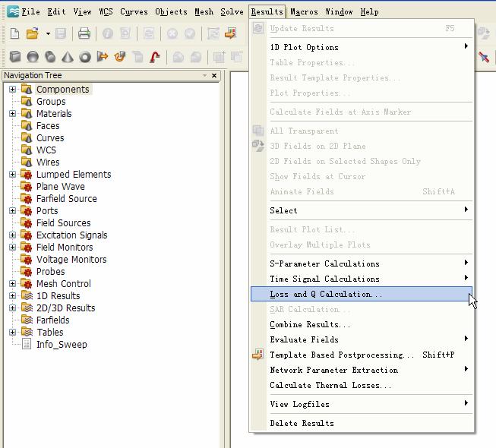Image resolution: width=496 pixels, height=448 pixels.
Task: Expand the 1D Results tree node
Action: pos(12,296)
